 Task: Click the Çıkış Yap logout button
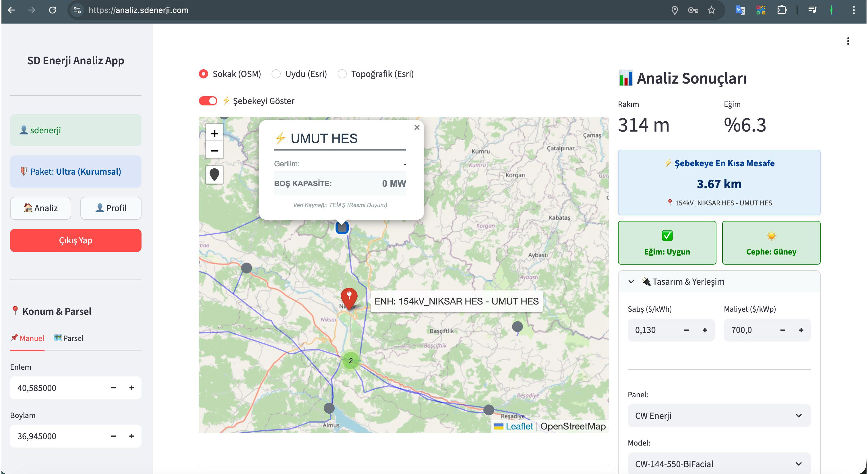76,240
